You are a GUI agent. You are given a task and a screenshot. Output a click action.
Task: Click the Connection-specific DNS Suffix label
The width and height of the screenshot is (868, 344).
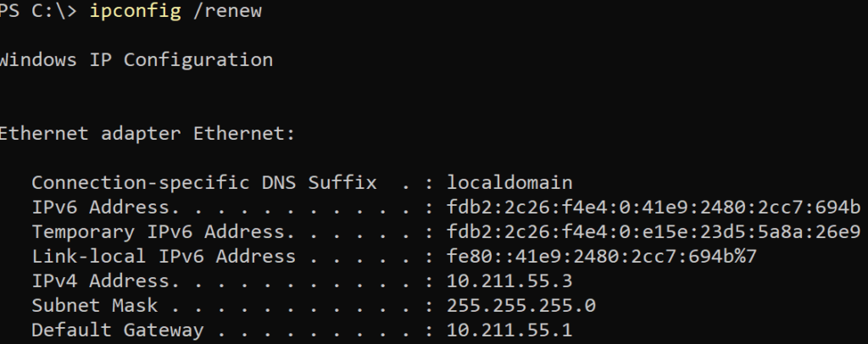point(203,183)
